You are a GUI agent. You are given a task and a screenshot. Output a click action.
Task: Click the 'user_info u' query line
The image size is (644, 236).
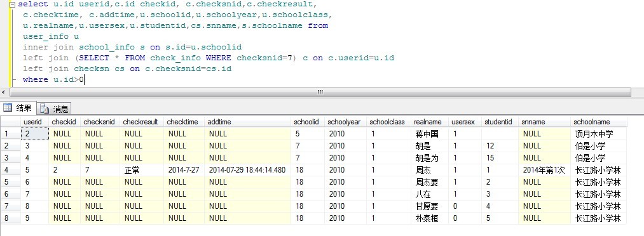click(x=51, y=36)
